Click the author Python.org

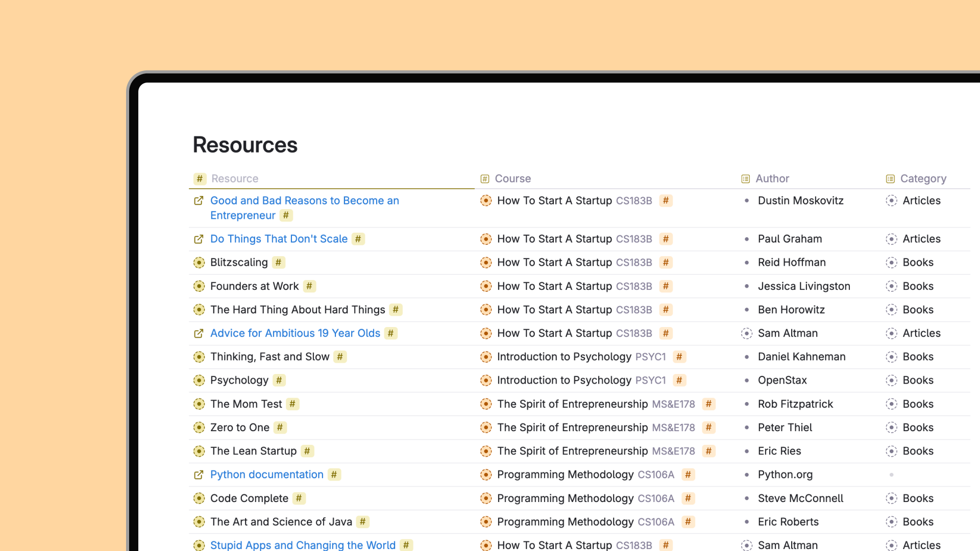pos(785,475)
